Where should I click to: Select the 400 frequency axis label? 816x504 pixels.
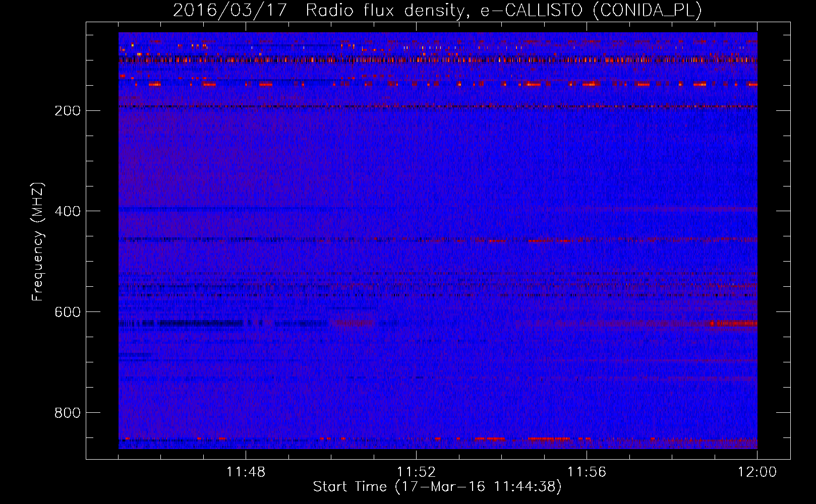[67, 211]
